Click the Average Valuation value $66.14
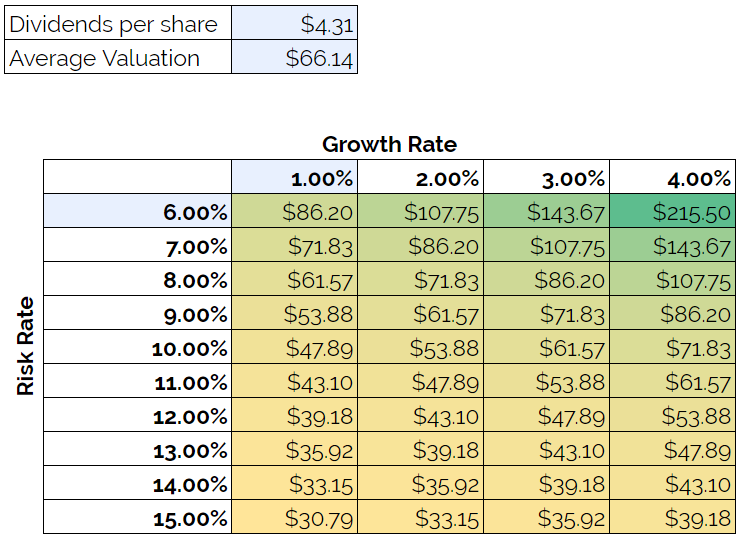Image resolution: width=747 pixels, height=545 pixels. pyautogui.click(x=294, y=57)
